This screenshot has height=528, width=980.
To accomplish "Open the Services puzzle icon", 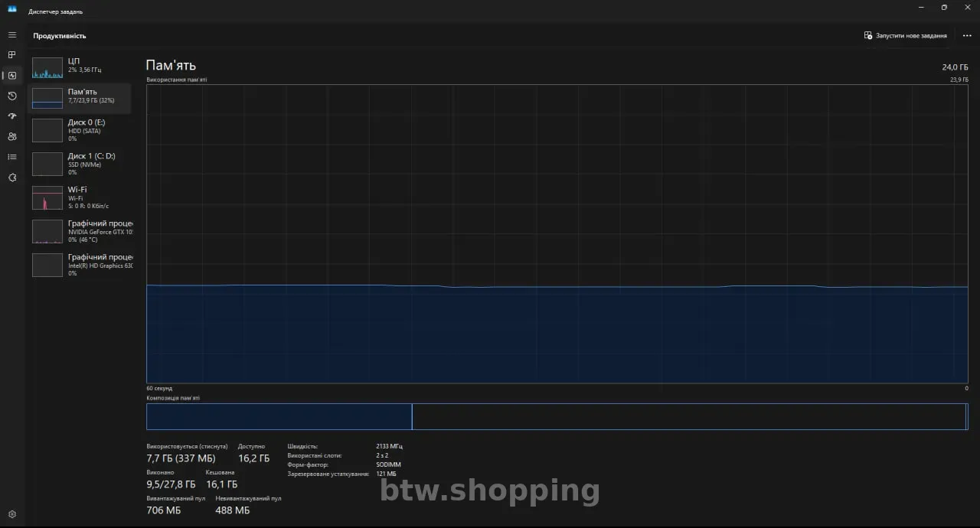I will pyautogui.click(x=12, y=178).
